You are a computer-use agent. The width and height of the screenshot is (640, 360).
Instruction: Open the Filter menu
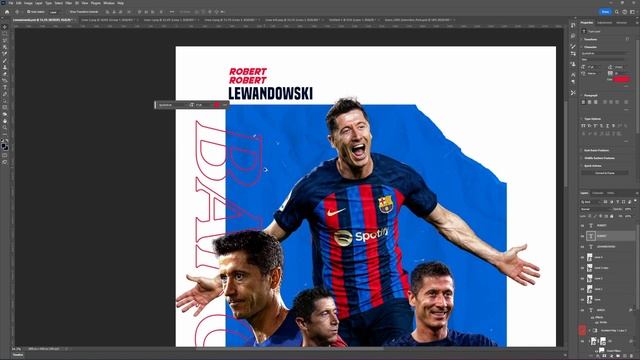69,3
